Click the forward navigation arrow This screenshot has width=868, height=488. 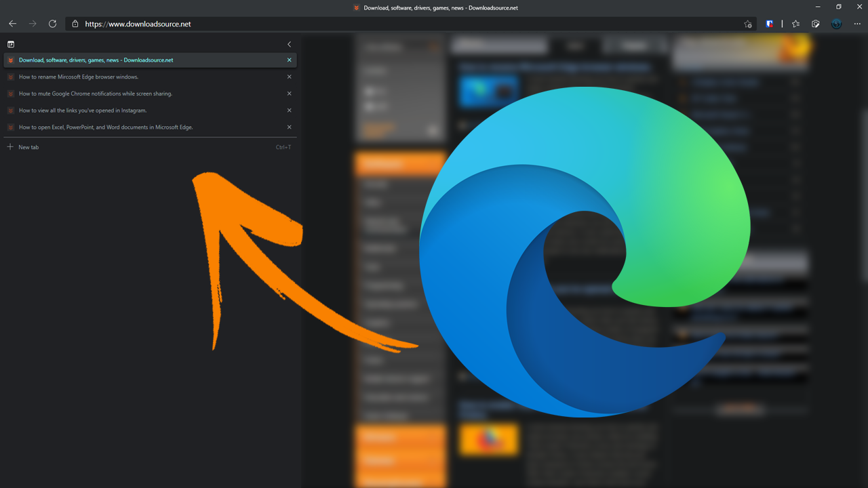pos(33,24)
